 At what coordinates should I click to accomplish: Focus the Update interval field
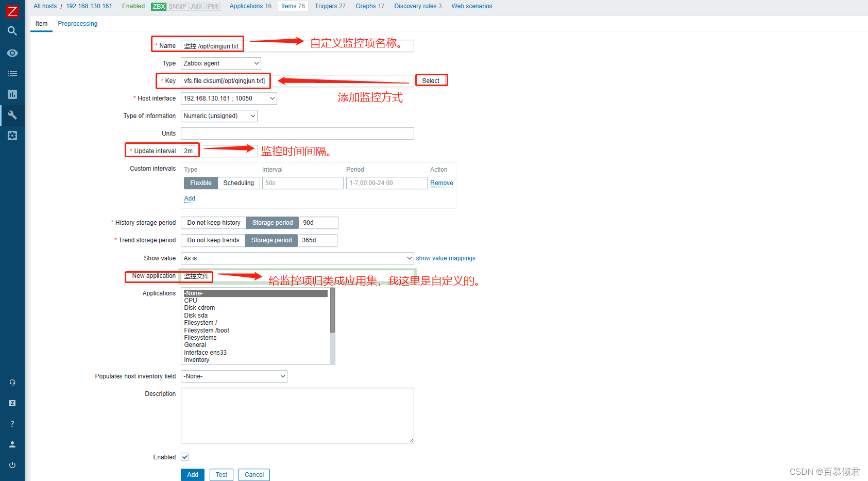pyautogui.click(x=219, y=151)
